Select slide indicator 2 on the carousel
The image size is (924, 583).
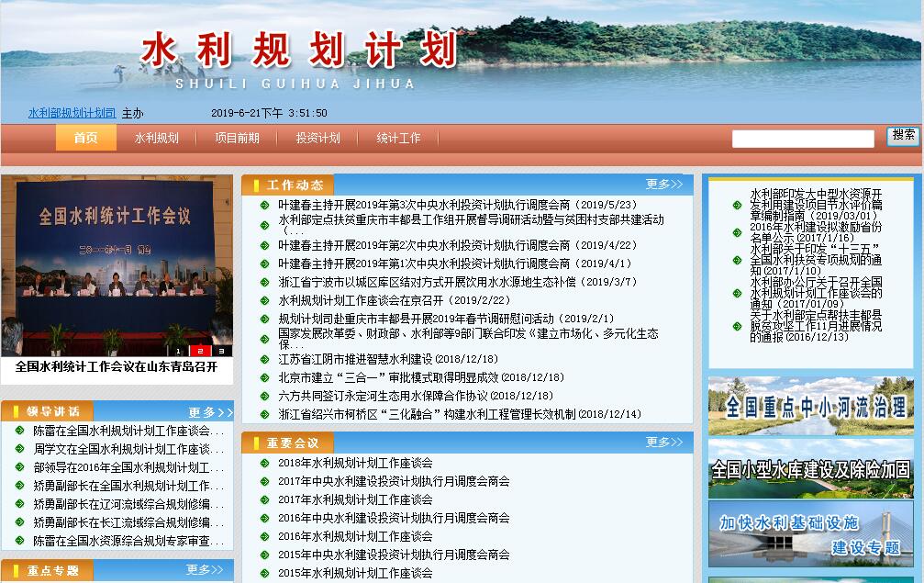(200, 351)
